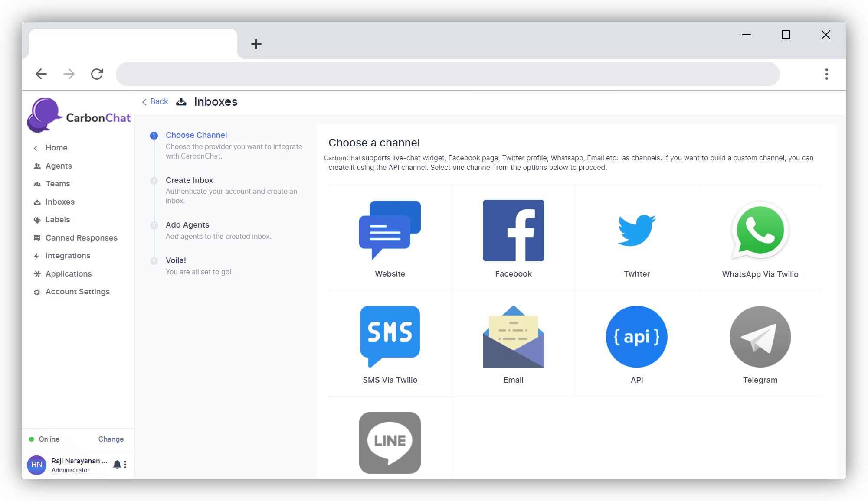Open the notifications bell icon
Screen dimensions: 868x501
(x=117, y=465)
